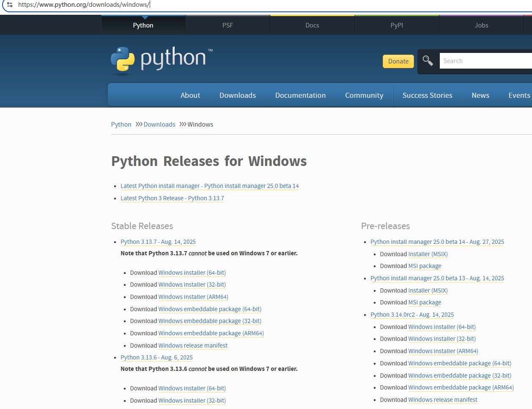Click the Pre-releases heading
532x409 pixels.
[386, 226]
